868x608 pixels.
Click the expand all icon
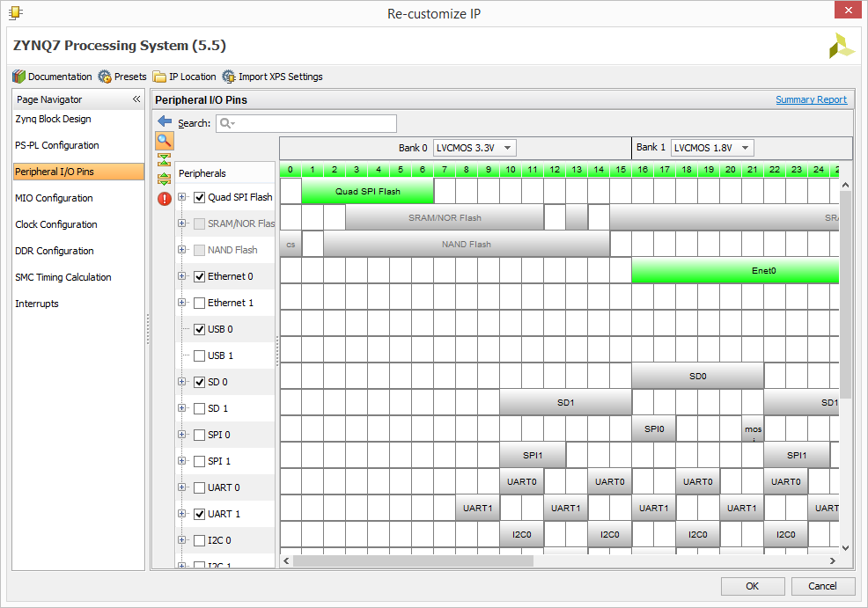pyautogui.click(x=165, y=179)
